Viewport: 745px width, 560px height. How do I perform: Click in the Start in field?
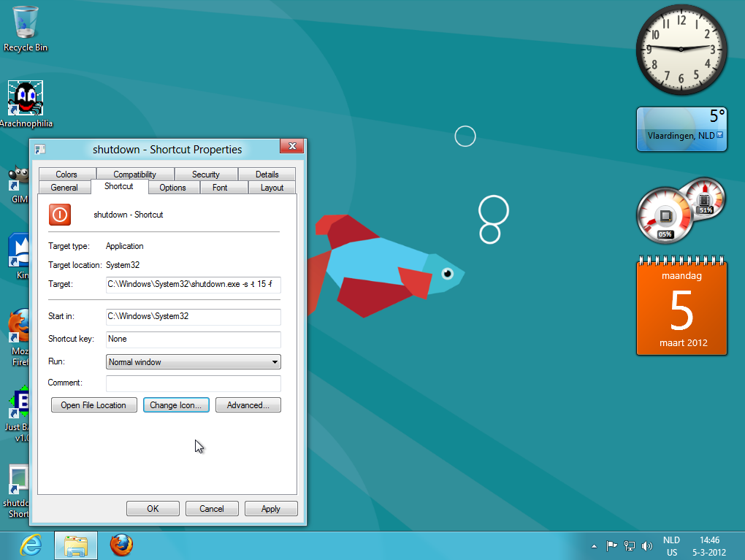coord(194,316)
